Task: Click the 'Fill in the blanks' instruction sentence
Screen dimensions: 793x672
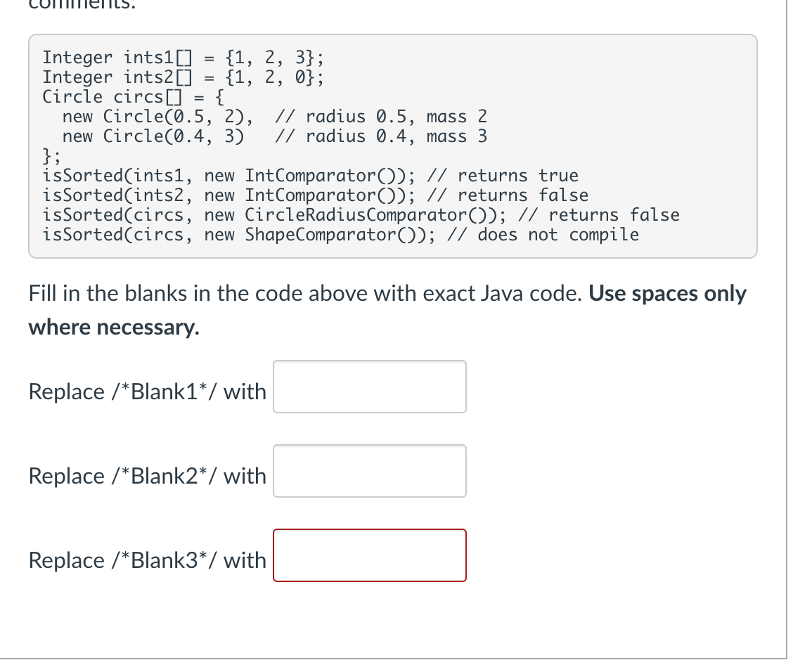Action: point(306,294)
